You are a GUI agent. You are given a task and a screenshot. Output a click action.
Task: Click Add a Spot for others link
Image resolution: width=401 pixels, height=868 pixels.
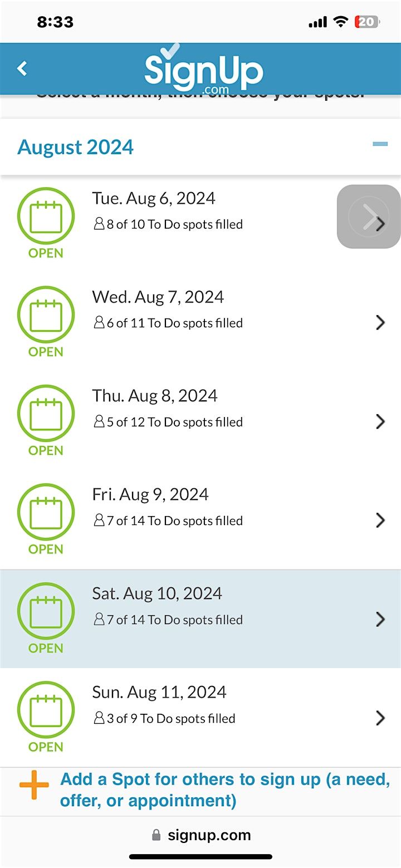pos(224,790)
